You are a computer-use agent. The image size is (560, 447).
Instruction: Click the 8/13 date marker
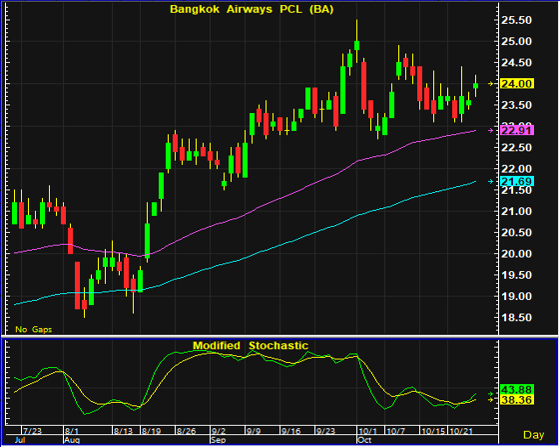(x=123, y=431)
